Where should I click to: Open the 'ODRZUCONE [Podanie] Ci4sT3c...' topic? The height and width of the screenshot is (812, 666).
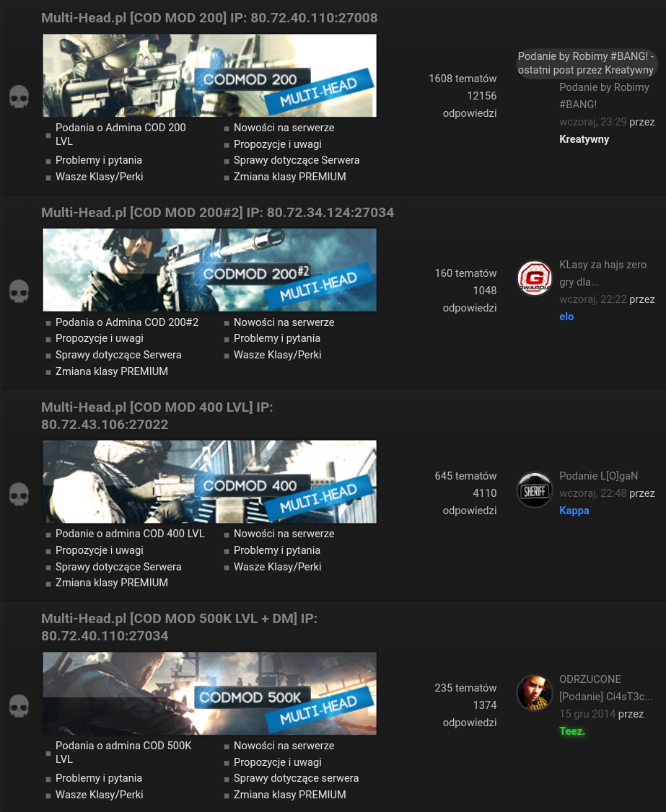[x=605, y=688]
